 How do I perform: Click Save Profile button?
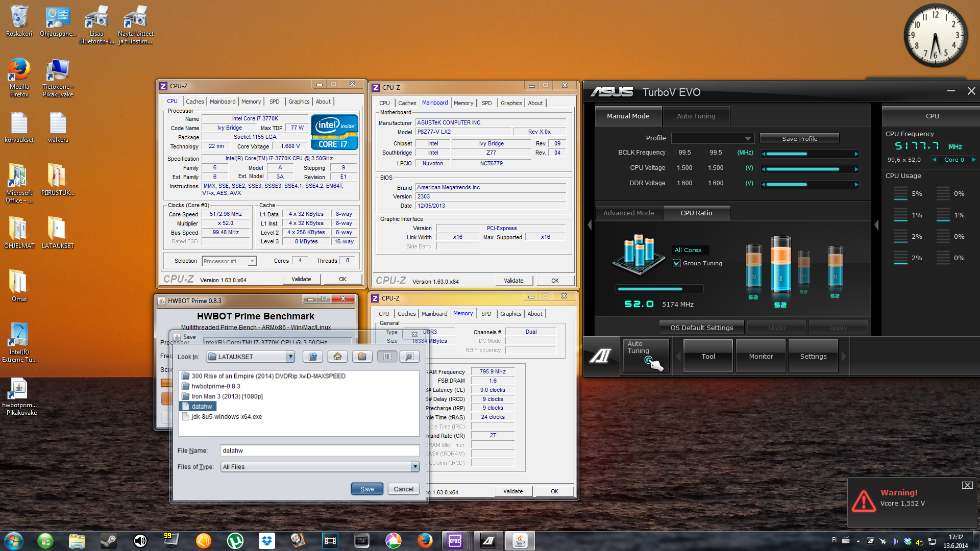click(x=799, y=139)
